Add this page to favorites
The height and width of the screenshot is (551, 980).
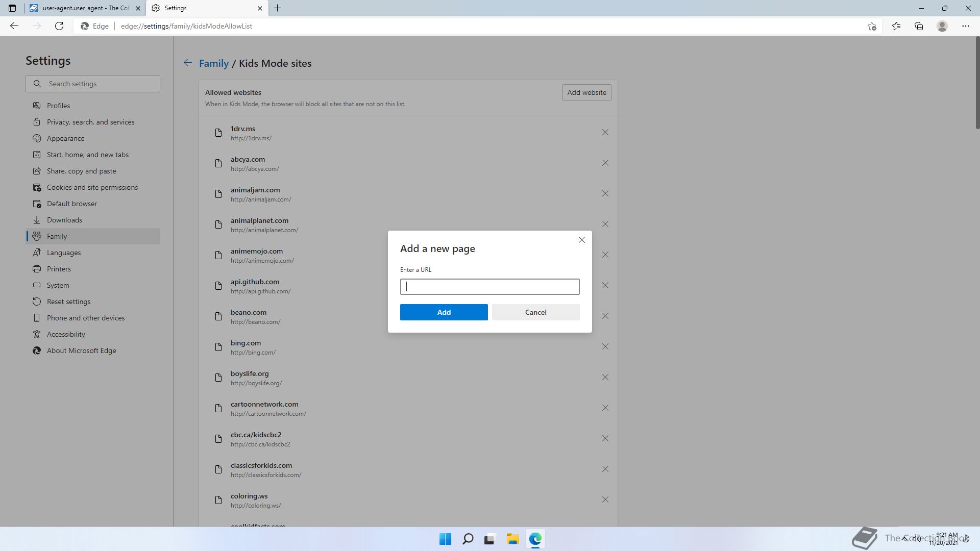click(872, 26)
